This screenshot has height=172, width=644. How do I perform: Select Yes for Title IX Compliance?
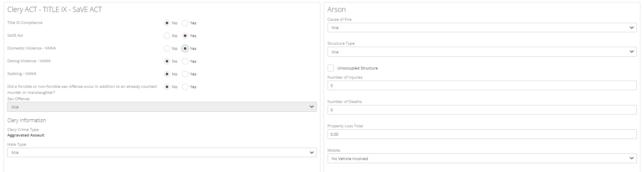185,23
